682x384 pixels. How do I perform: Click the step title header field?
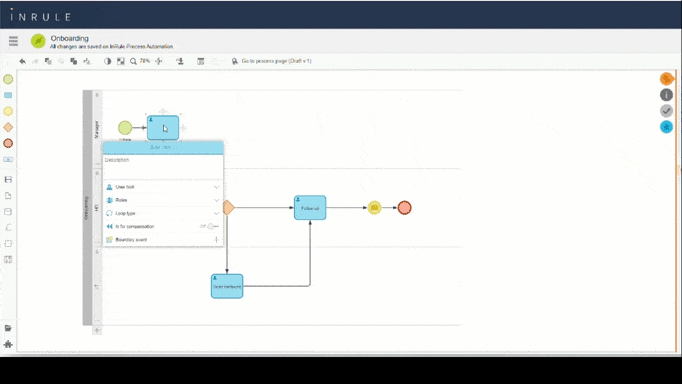(x=163, y=147)
